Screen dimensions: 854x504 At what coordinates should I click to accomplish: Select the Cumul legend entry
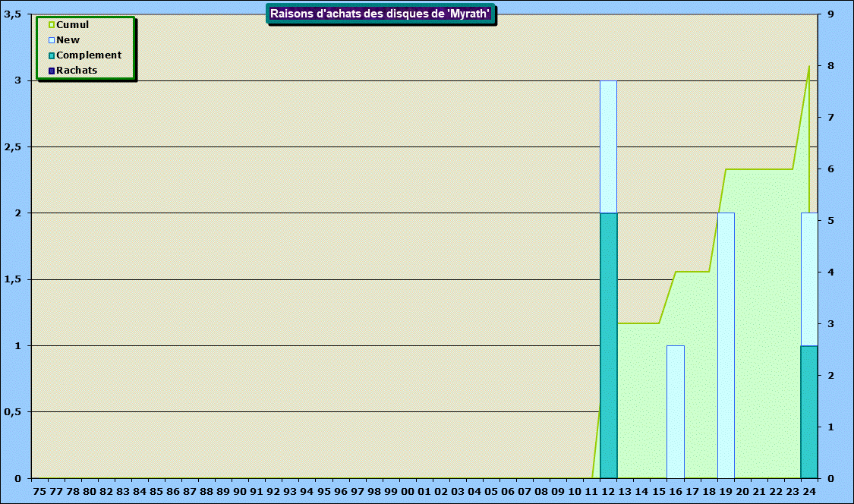[x=68, y=24]
